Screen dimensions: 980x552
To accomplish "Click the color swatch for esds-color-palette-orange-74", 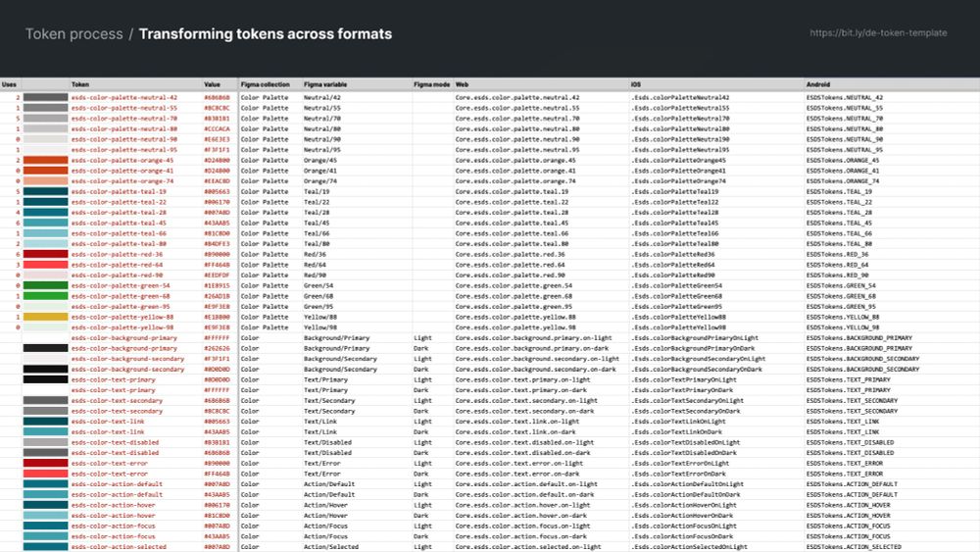I will pyautogui.click(x=46, y=181).
